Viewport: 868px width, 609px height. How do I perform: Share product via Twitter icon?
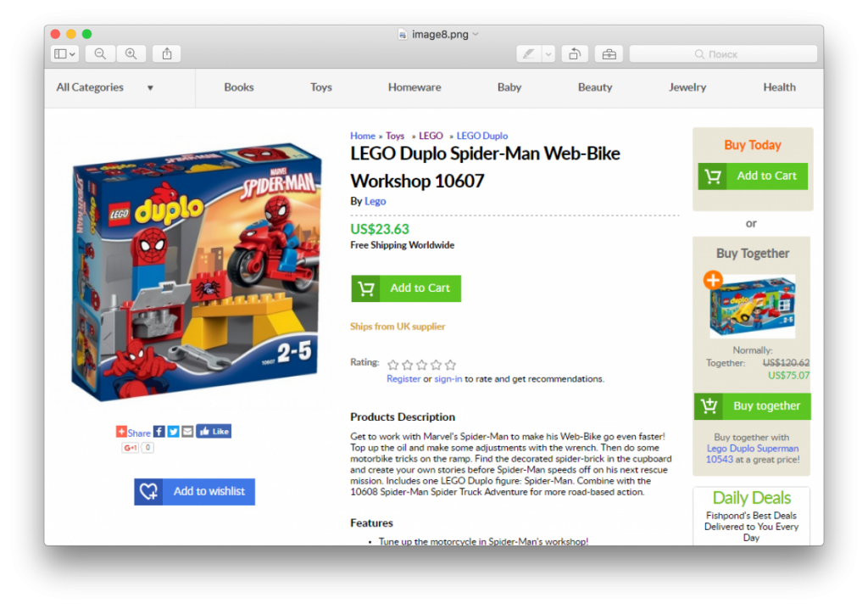[173, 431]
